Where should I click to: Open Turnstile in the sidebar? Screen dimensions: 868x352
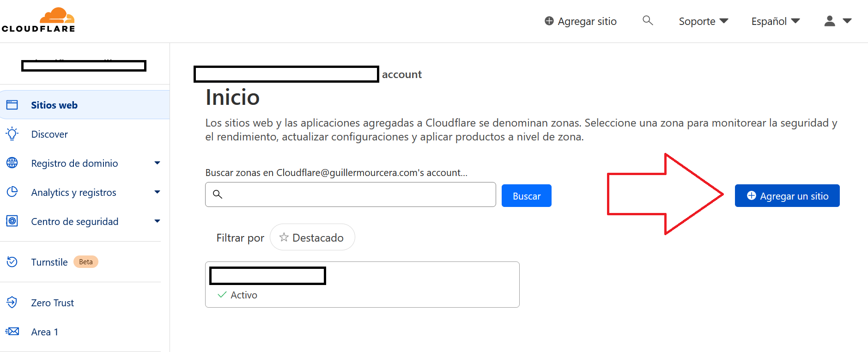click(x=49, y=262)
